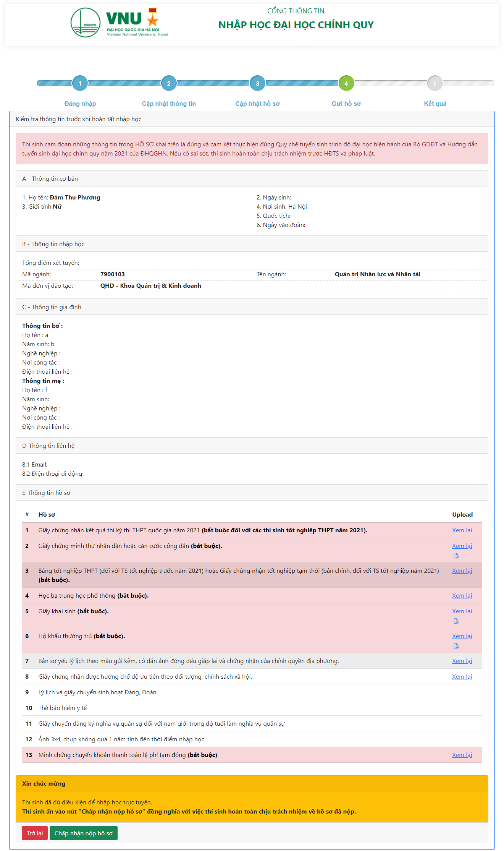View Giấy khai sinh Xem lại link
The image size is (504, 851).
coord(462,611)
